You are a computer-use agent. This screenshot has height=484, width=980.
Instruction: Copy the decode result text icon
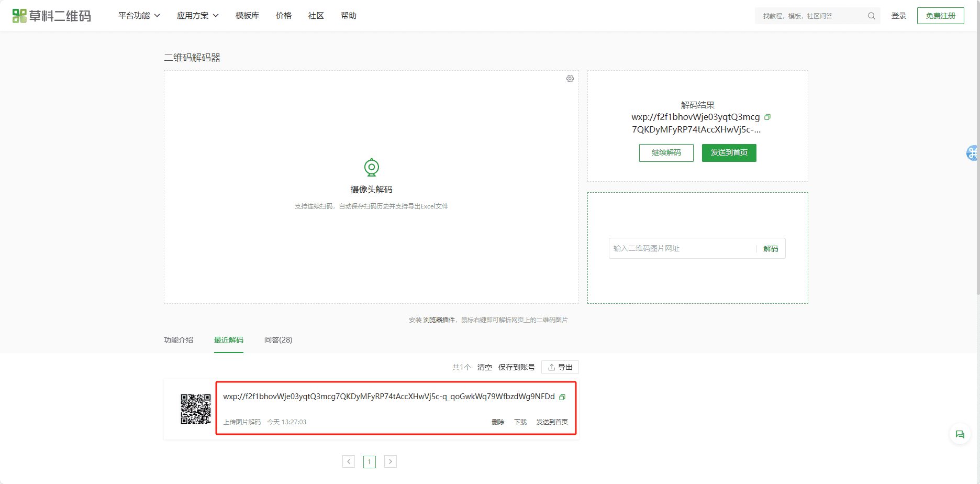click(x=767, y=117)
